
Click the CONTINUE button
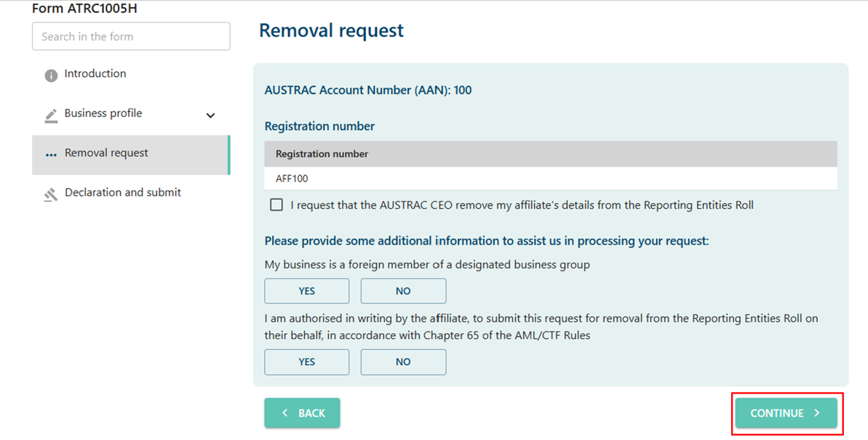(786, 412)
